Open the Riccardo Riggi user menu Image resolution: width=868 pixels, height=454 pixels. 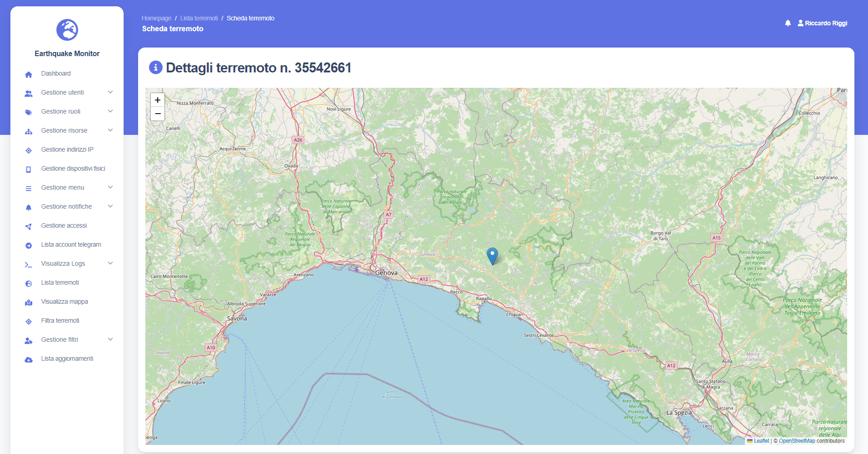click(x=822, y=23)
